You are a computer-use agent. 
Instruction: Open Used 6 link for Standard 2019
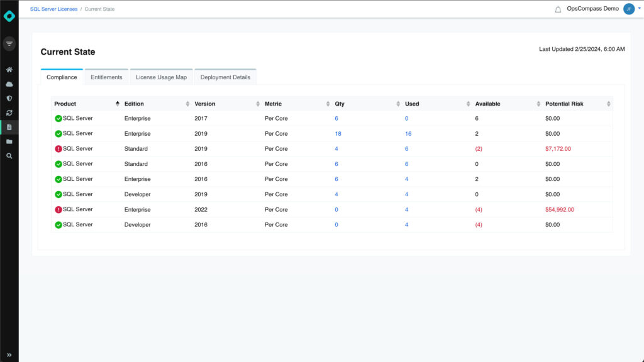(407, 149)
